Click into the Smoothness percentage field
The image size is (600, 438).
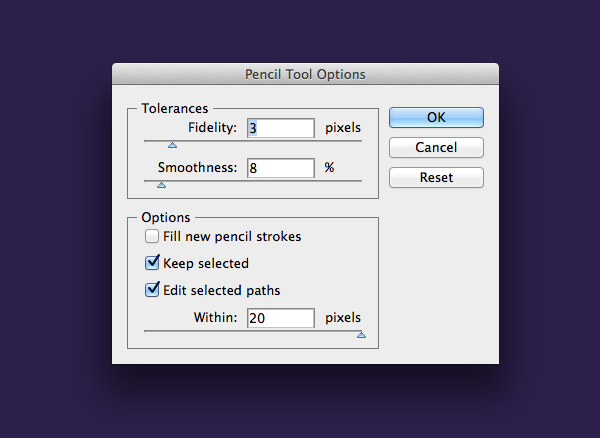(280, 168)
